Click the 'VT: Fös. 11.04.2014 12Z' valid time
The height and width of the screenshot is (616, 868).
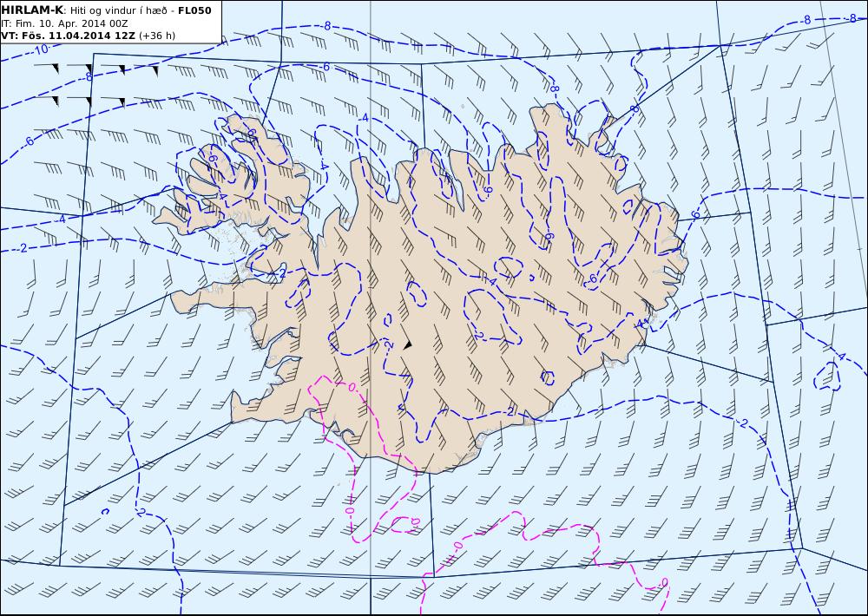(68, 36)
